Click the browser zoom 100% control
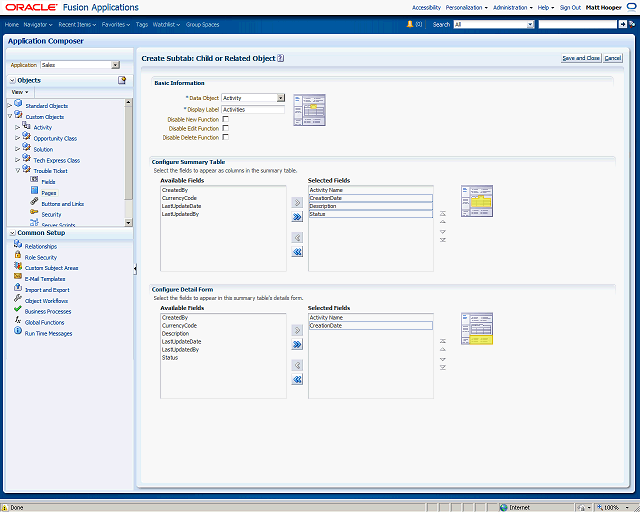This screenshot has width=640, height=512. (x=612, y=508)
